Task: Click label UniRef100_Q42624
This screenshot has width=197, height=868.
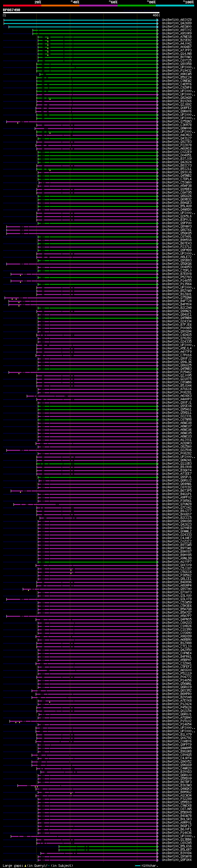Action: pyautogui.click(x=177, y=162)
